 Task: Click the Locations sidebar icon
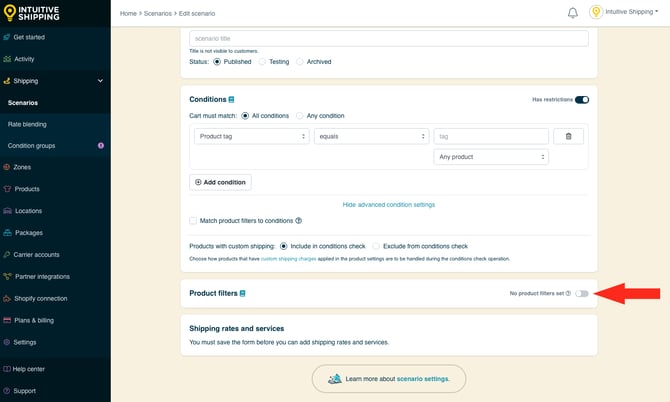click(x=7, y=211)
